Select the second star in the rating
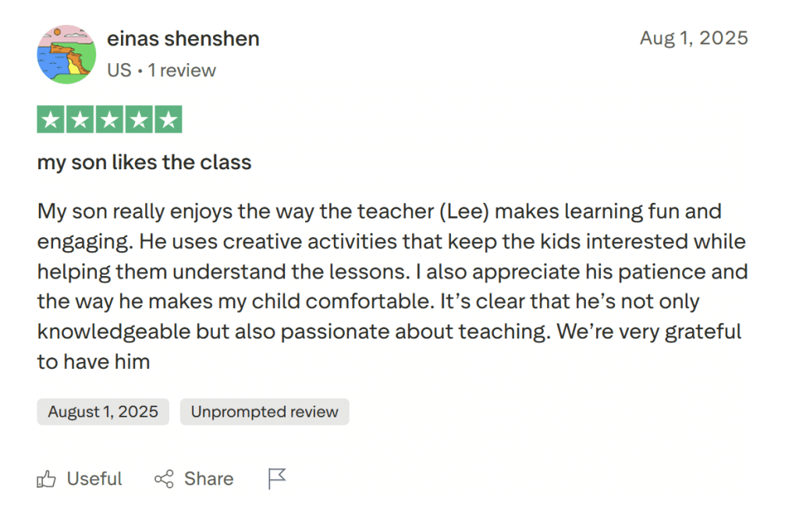Image resolution: width=799 pixels, height=532 pixels. coord(80,119)
